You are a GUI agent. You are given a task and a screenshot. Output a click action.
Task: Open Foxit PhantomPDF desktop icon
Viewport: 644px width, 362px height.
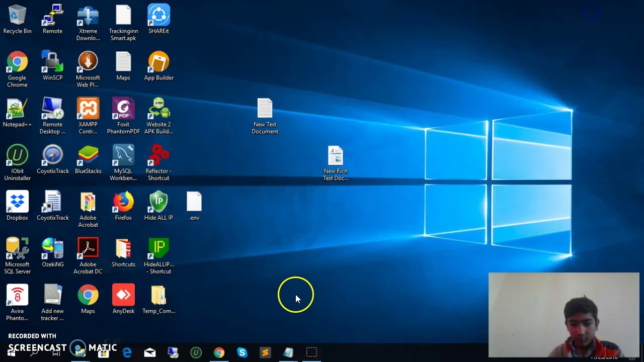[123, 116]
